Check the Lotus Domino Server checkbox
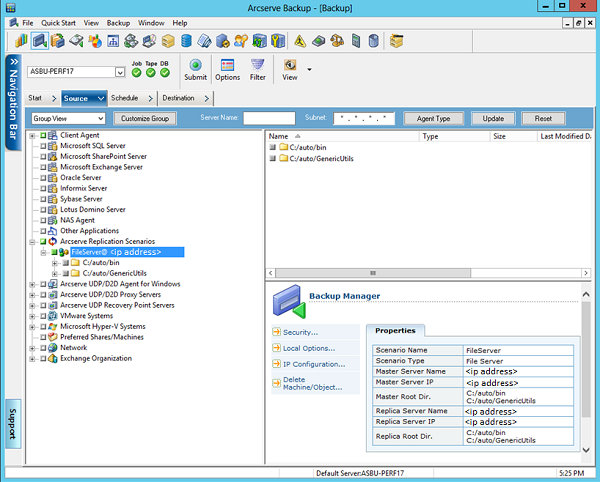Image resolution: width=600 pixels, height=482 pixels. click(x=43, y=210)
